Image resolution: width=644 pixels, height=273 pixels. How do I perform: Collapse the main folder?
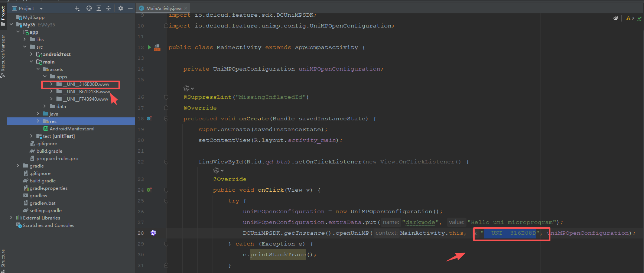click(x=31, y=62)
